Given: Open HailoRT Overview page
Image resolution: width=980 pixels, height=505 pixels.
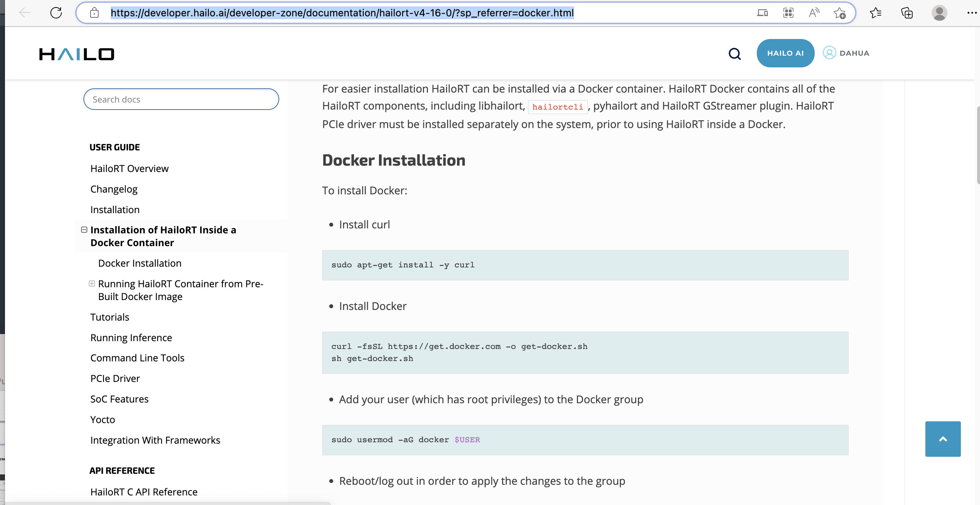Looking at the screenshot, I should tap(130, 168).
